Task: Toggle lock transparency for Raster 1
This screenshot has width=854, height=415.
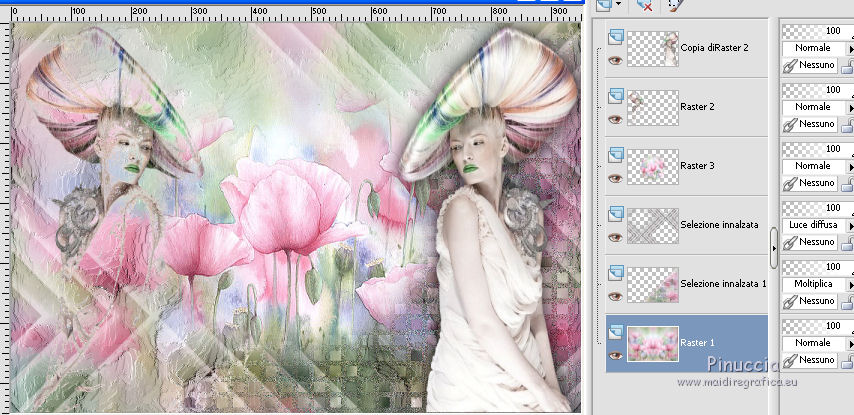Action: (847, 361)
